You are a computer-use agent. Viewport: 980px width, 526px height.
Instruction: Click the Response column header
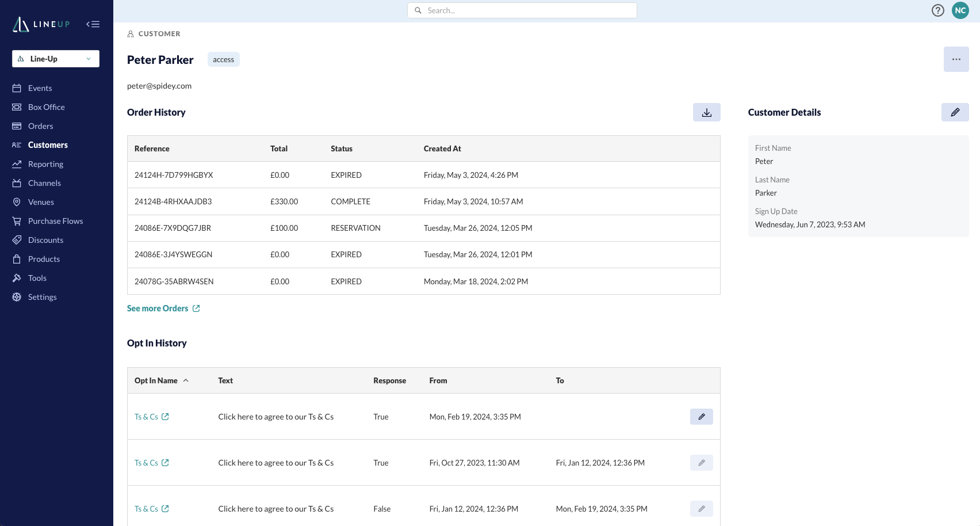pyautogui.click(x=389, y=380)
